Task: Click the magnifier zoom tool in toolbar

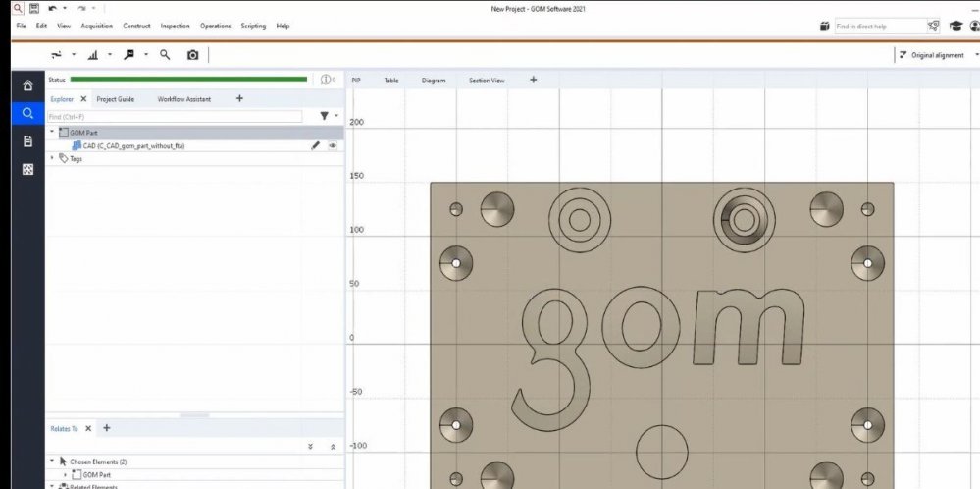Action: [165, 55]
